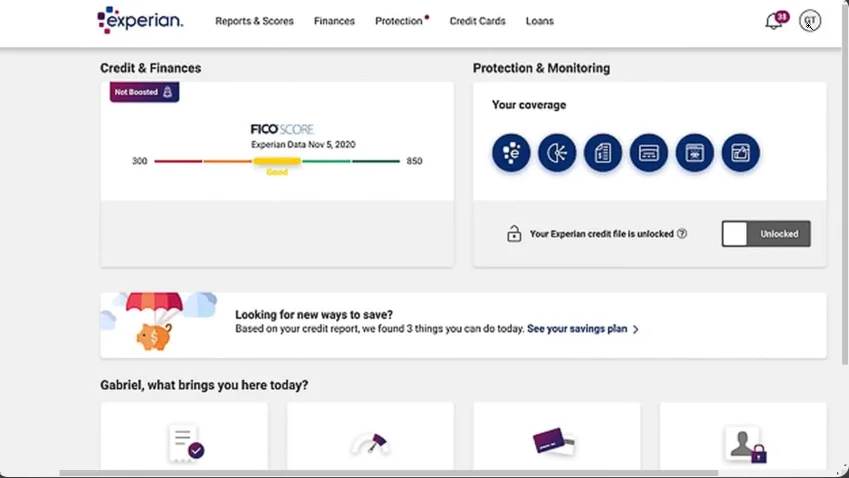Screen dimensions: 849x478
Task: Open the Loans menu
Action: click(540, 21)
